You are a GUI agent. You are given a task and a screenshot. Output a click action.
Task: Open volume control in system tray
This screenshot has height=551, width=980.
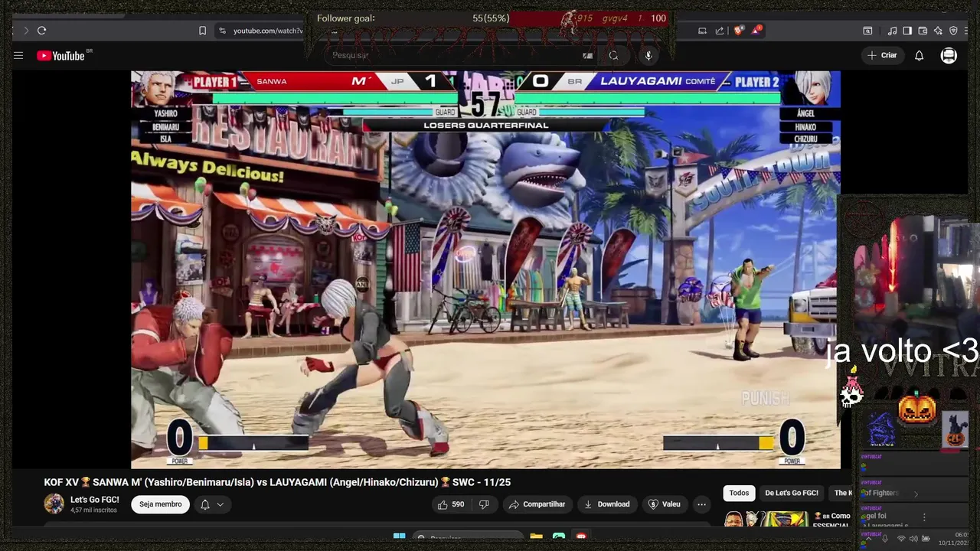tap(913, 539)
